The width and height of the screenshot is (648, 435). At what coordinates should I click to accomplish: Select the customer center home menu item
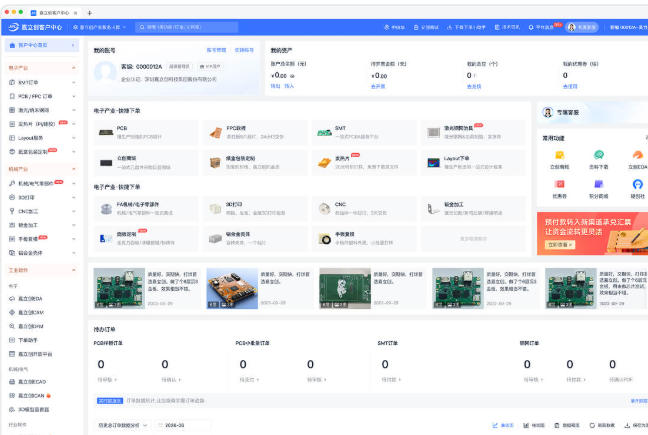41,45
